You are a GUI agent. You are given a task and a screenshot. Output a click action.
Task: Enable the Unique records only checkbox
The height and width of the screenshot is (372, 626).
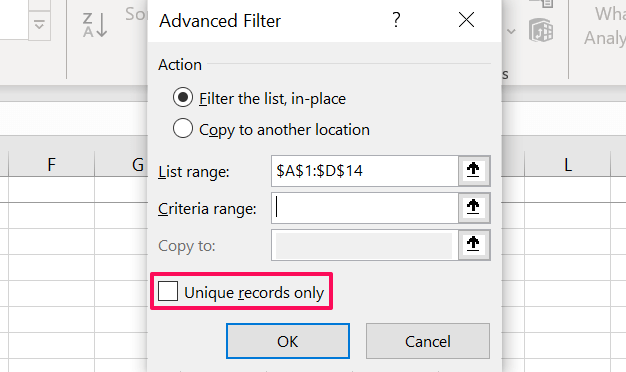click(x=168, y=291)
